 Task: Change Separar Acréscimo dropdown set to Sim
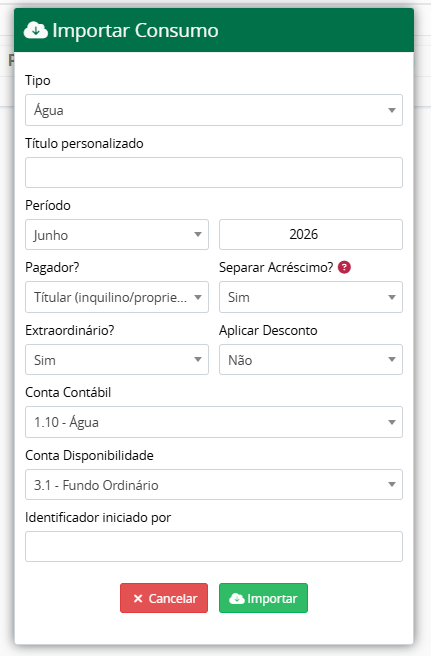311,297
